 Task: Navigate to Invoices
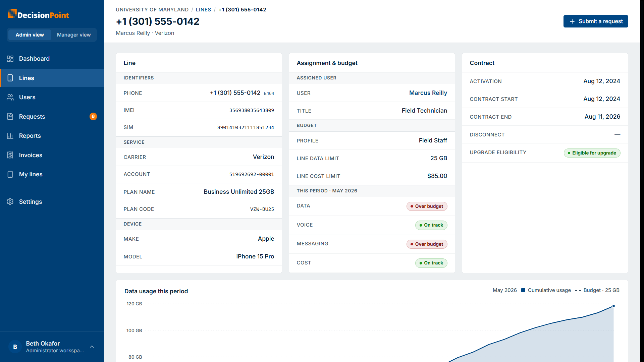pyautogui.click(x=52, y=155)
